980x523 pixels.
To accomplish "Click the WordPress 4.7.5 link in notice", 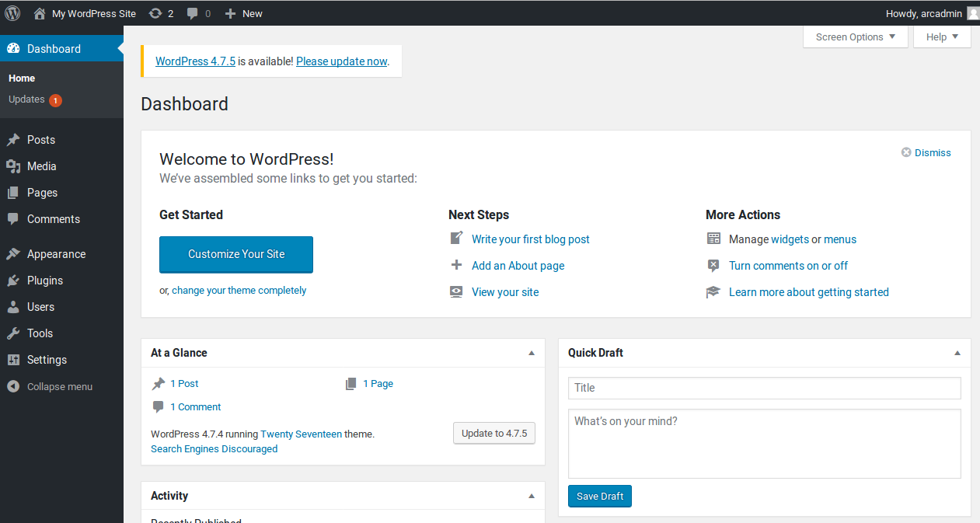I will point(195,61).
